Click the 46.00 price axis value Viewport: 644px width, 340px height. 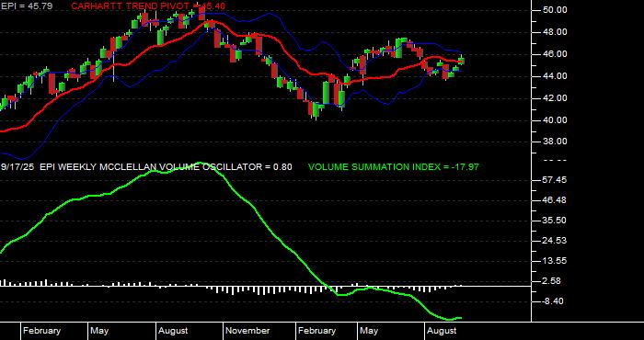click(555, 54)
